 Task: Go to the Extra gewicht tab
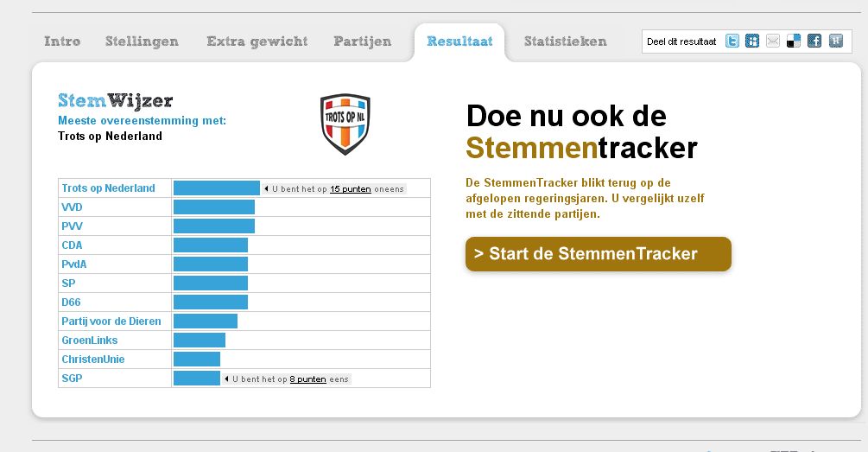(257, 41)
